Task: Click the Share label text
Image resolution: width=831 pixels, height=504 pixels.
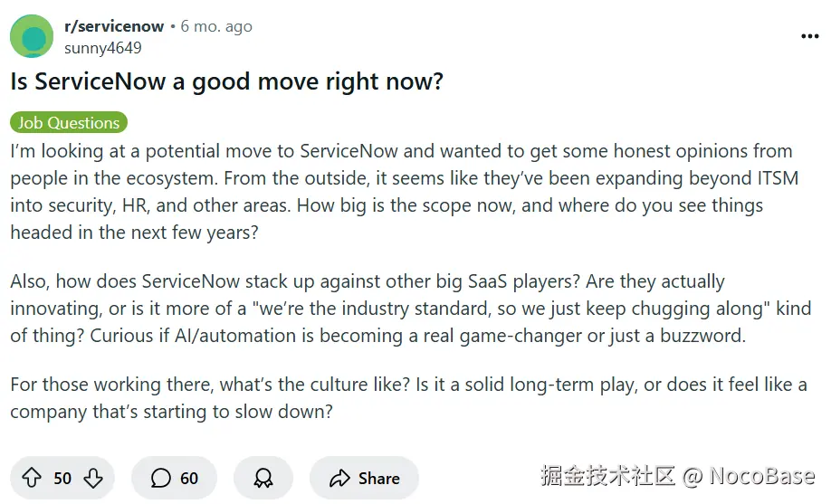Action: click(x=378, y=478)
